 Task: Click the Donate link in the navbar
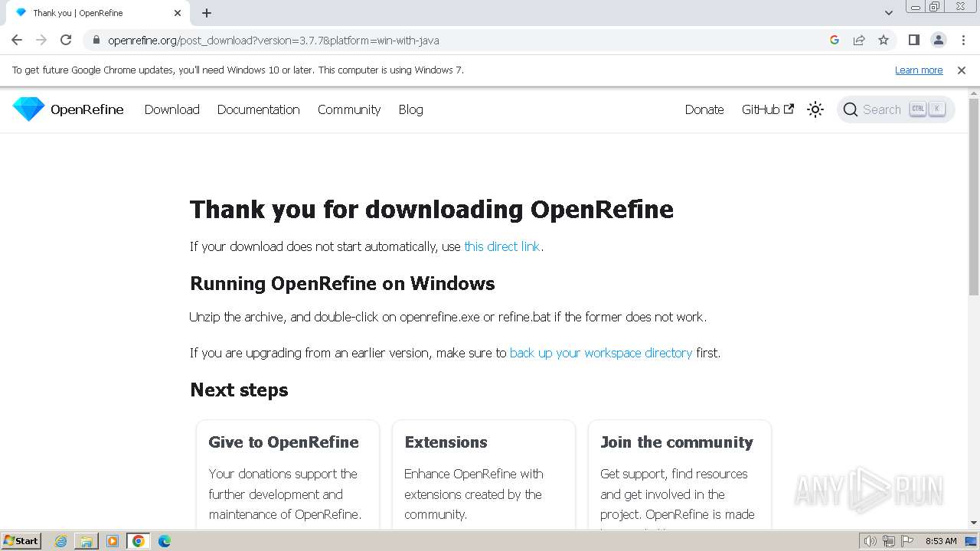point(704,109)
